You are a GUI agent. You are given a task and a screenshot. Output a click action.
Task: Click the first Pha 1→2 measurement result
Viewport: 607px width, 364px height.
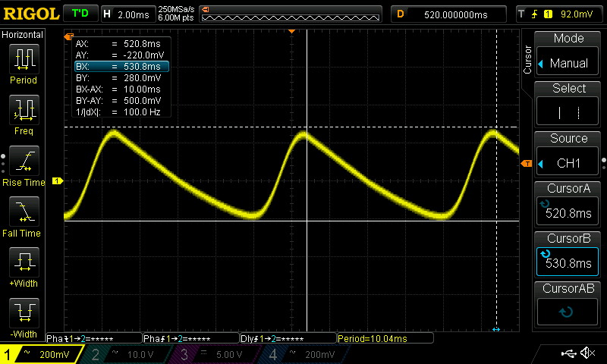94,338
